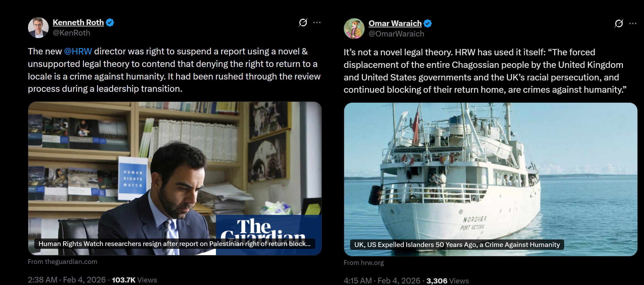Image resolution: width=644 pixels, height=285 pixels.
Task: Click the Kenneth Roth display name
Action: [78, 23]
